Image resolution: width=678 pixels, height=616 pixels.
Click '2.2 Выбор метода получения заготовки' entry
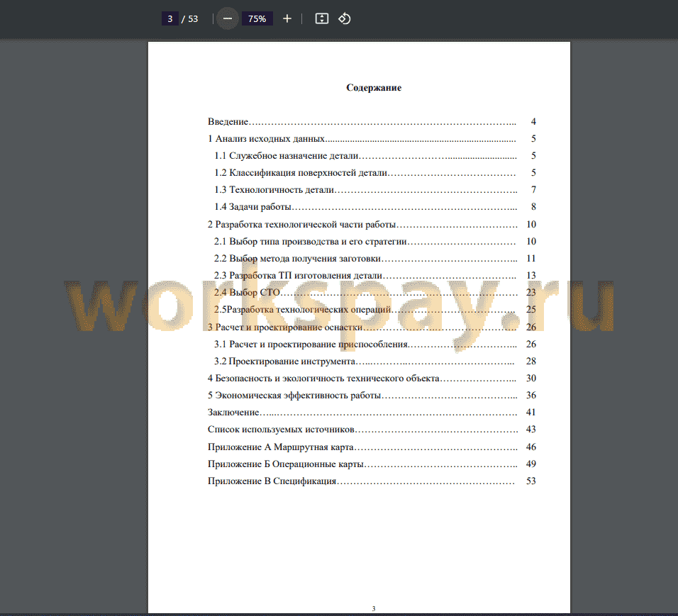[375, 259]
